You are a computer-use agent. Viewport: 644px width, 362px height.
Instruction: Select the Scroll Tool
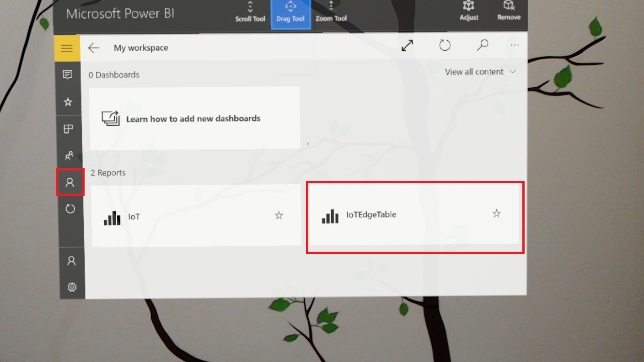tap(250, 12)
